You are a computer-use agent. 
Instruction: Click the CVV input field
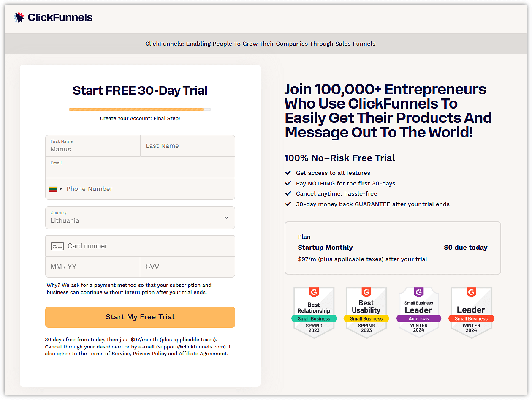[x=187, y=267]
